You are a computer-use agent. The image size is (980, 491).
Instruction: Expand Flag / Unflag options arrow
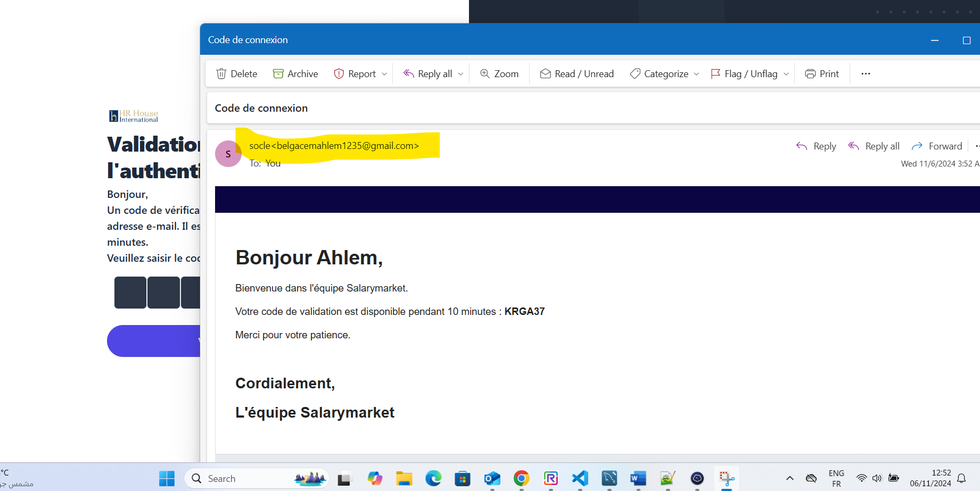coord(786,74)
